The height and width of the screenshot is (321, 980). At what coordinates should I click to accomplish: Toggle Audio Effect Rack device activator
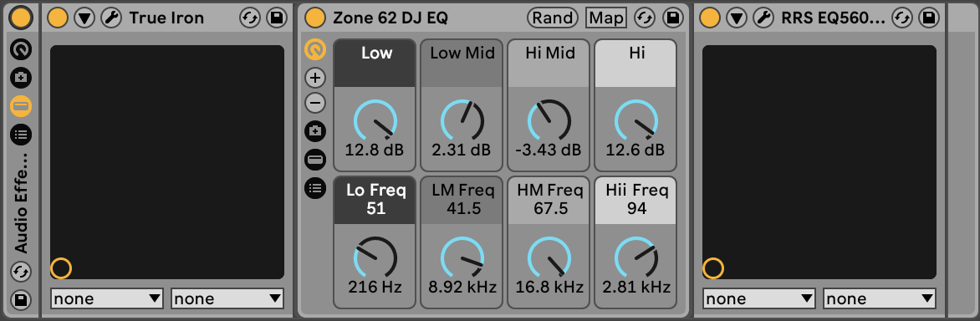21,18
